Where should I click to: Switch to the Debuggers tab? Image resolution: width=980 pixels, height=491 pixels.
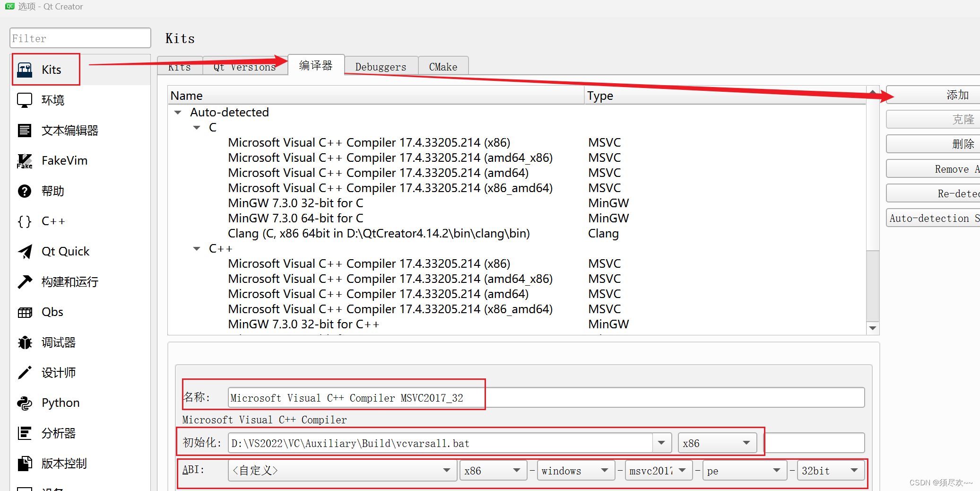pos(381,67)
